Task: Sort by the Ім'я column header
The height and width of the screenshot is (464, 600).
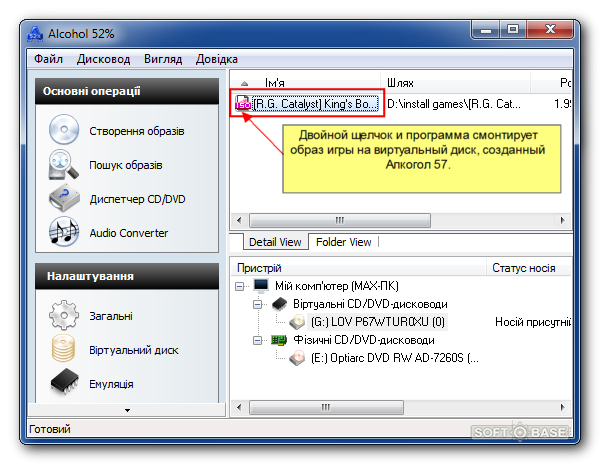Action: click(x=305, y=83)
